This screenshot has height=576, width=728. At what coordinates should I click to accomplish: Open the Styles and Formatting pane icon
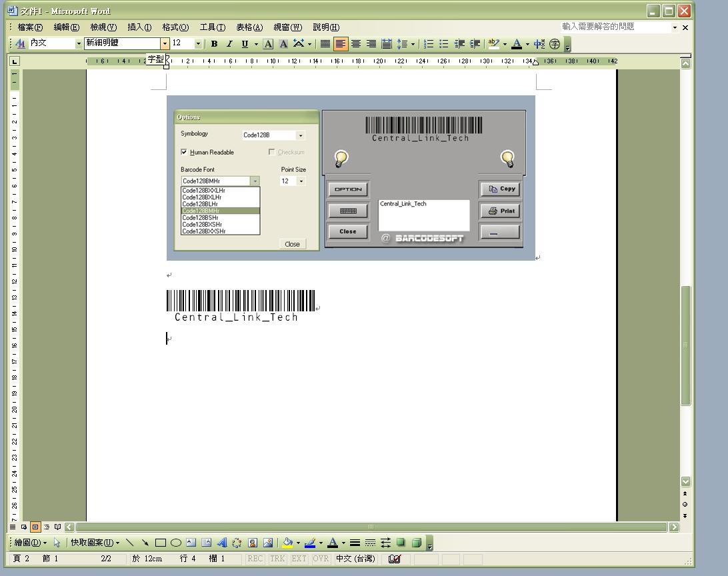point(20,43)
